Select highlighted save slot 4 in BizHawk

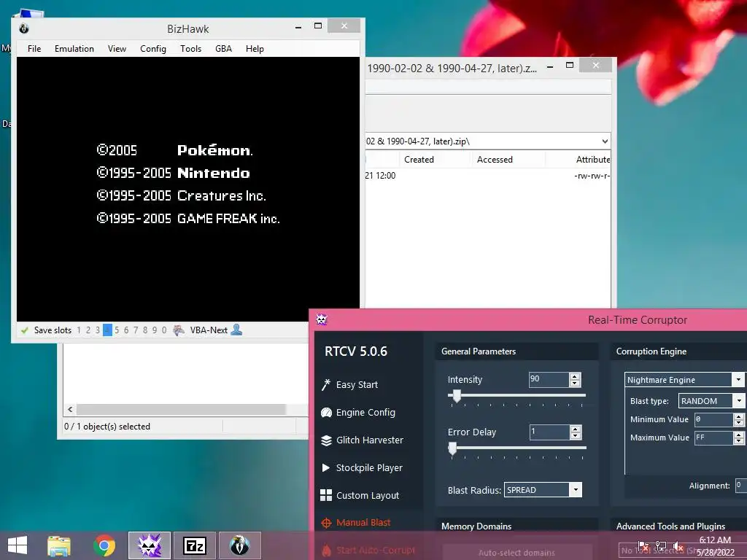(x=107, y=330)
